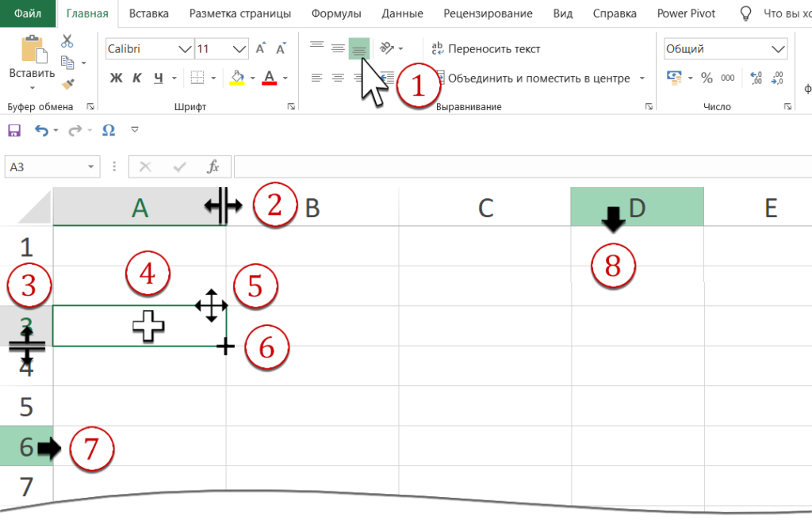Viewport: 812px width, 528px height.
Task: Switch to the Формулы tab
Action: tap(336, 13)
